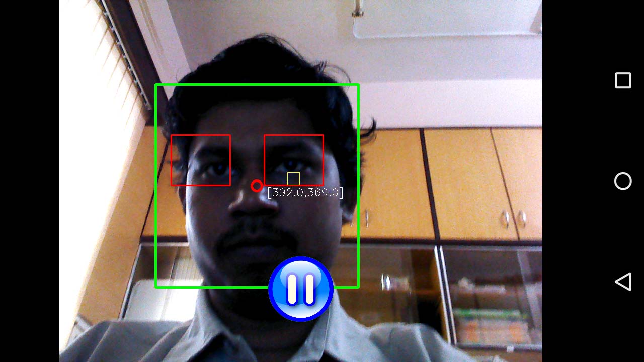Tap the black bar left of preview
This screenshot has height=362, width=644.
pos(29,181)
